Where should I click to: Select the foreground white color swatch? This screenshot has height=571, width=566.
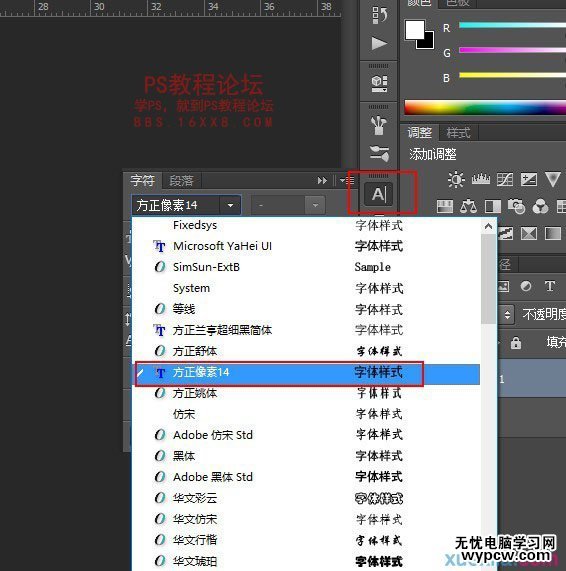click(414, 29)
